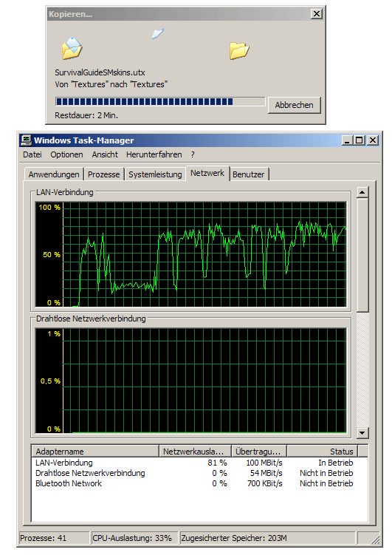The image size is (392, 555).
Task: Click the Task Manager title bar icon
Action: pos(26,140)
